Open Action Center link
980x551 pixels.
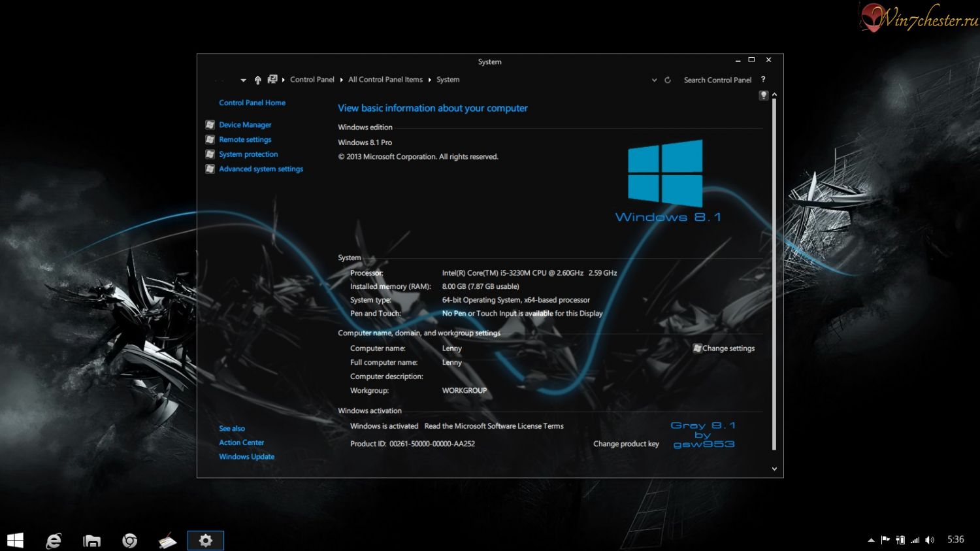241,442
